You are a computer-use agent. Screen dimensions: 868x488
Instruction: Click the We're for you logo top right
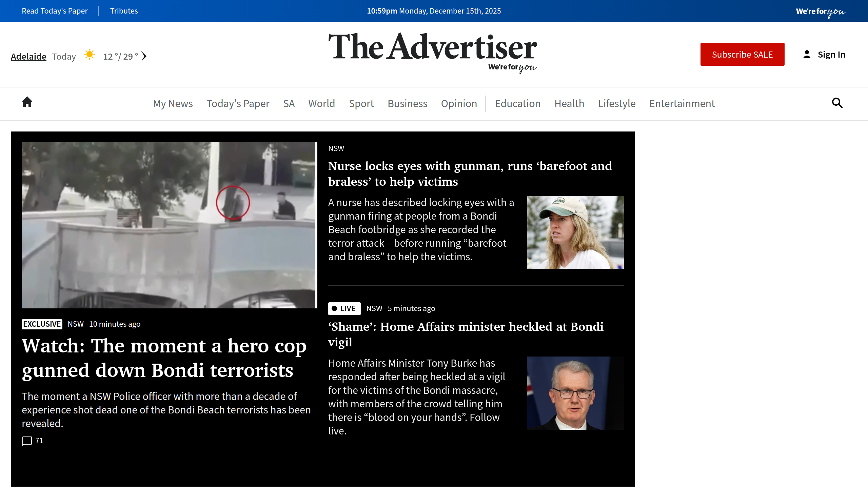[820, 11]
